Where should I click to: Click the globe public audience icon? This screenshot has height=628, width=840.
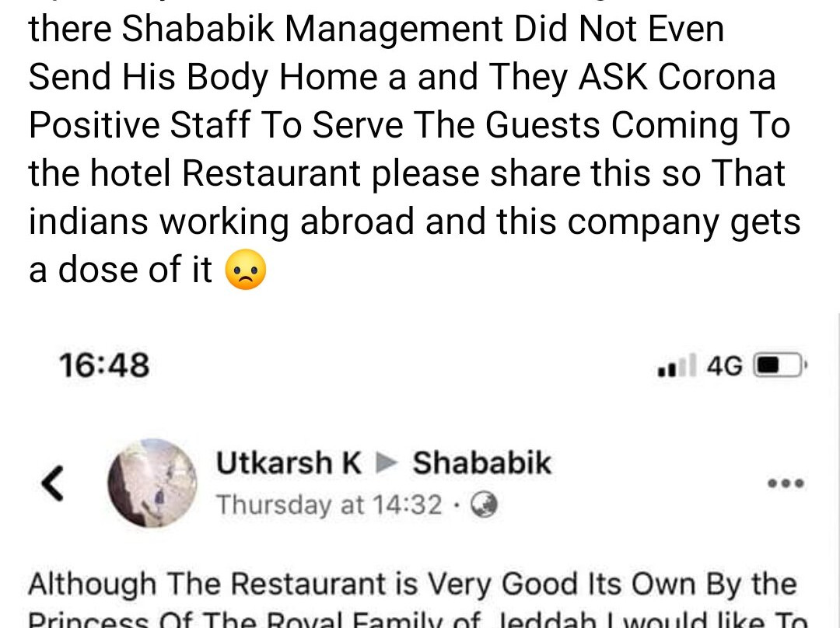click(485, 505)
